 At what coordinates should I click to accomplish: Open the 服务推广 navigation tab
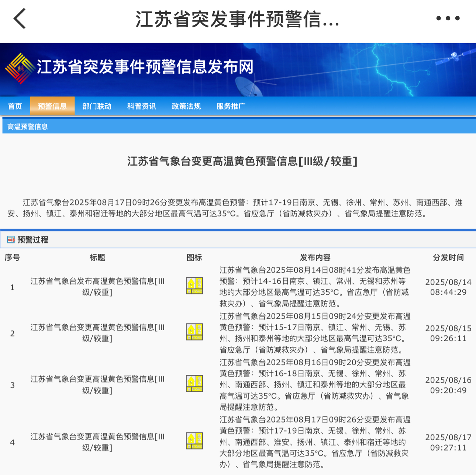pyautogui.click(x=231, y=106)
